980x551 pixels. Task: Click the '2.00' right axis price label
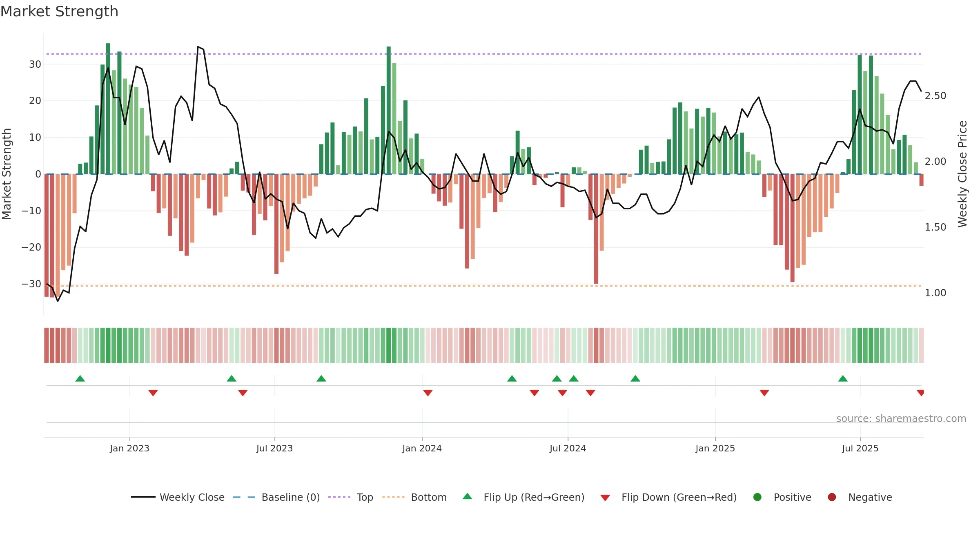[935, 162]
